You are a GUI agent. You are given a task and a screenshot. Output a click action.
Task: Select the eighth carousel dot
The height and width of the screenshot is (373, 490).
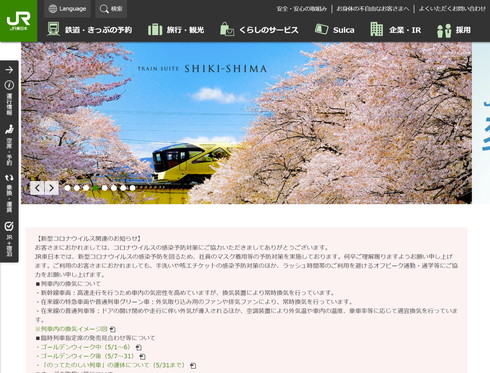tap(132, 188)
